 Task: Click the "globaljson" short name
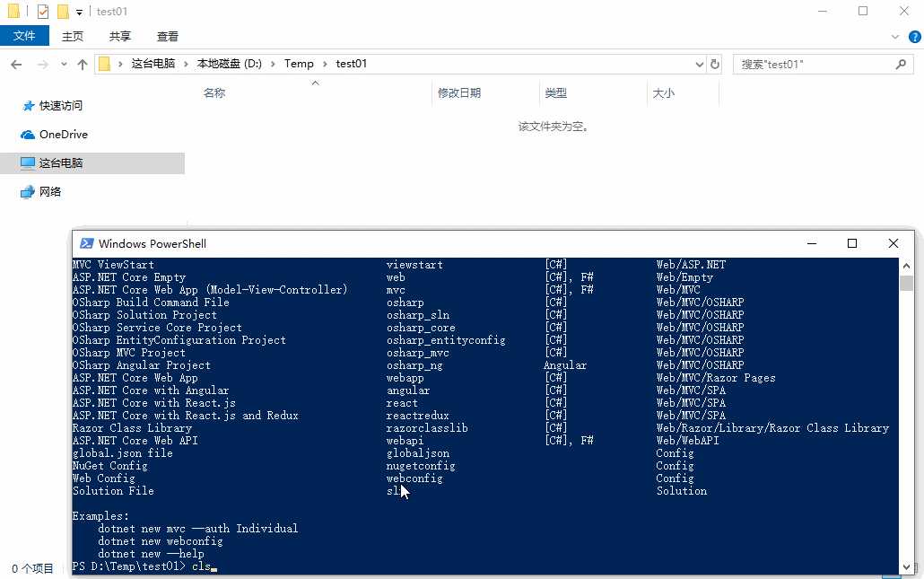click(418, 453)
